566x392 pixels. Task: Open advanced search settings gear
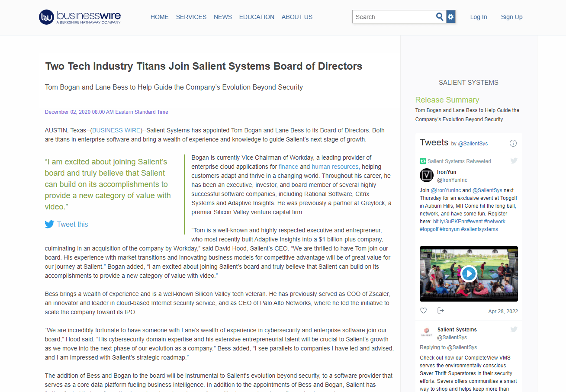point(451,17)
